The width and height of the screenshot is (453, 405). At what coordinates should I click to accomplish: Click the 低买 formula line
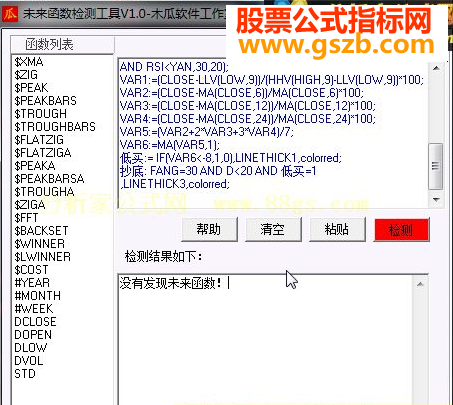click(x=231, y=158)
